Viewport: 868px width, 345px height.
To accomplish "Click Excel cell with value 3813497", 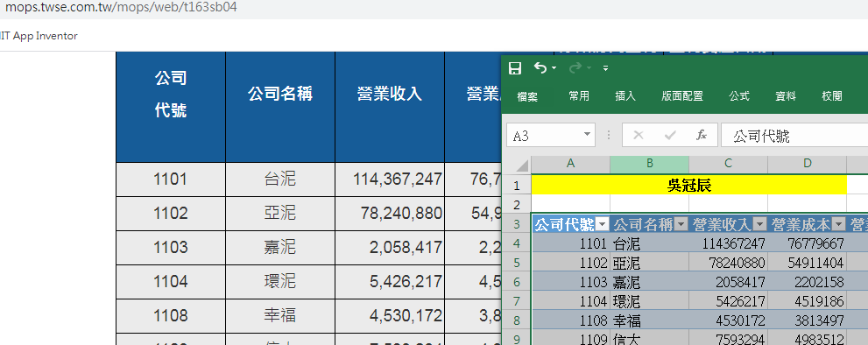I will coord(808,320).
